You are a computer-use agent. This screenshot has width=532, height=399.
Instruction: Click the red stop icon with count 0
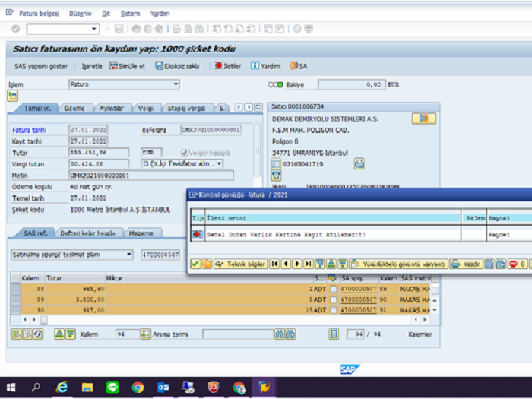point(518,264)
